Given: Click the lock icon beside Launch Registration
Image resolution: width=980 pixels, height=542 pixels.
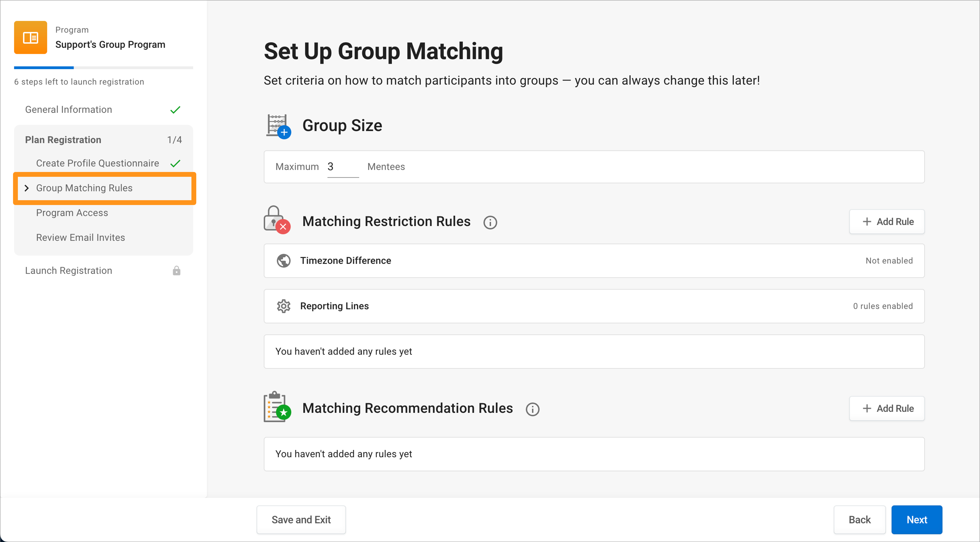Looking at the screenshot, I should pos(176,271).
